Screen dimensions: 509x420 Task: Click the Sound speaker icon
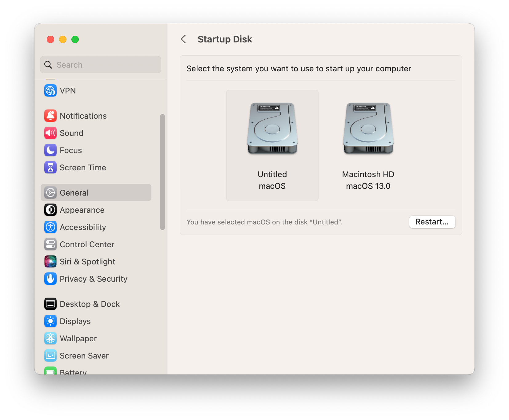(x=50, y=133)
